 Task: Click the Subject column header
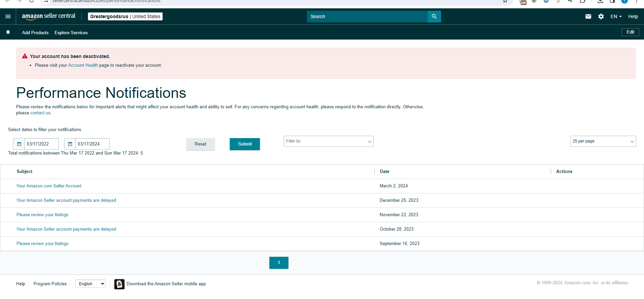24,171
